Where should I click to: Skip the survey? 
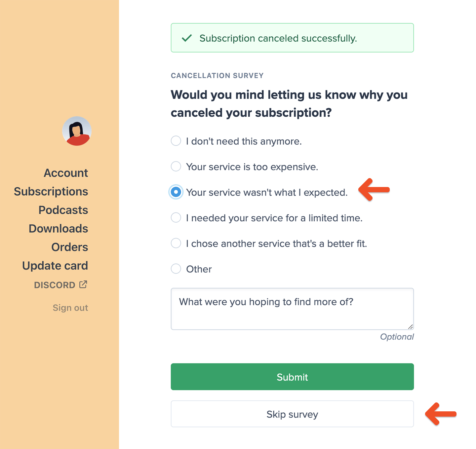coord(292,414)
